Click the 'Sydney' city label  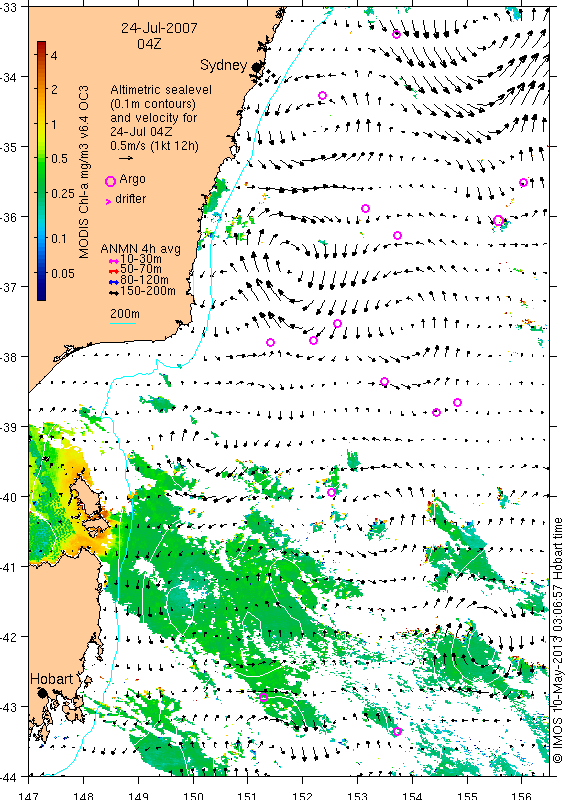point(224,65)
